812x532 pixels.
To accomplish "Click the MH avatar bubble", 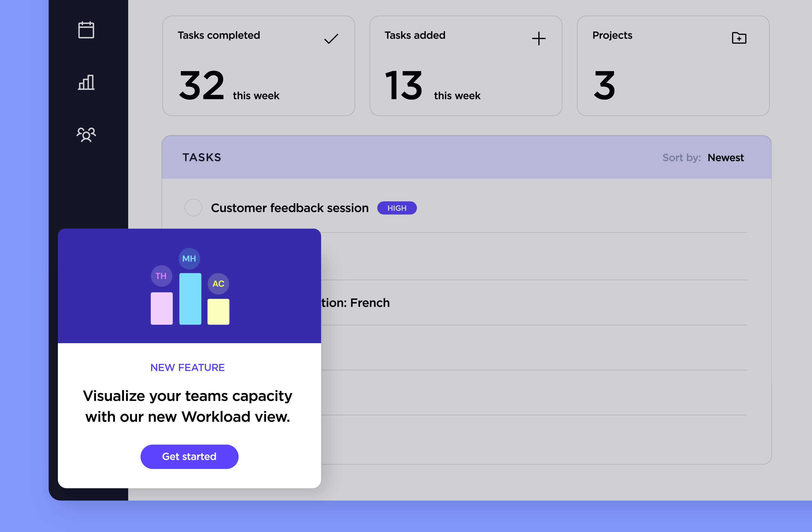I will coord(189,259).
